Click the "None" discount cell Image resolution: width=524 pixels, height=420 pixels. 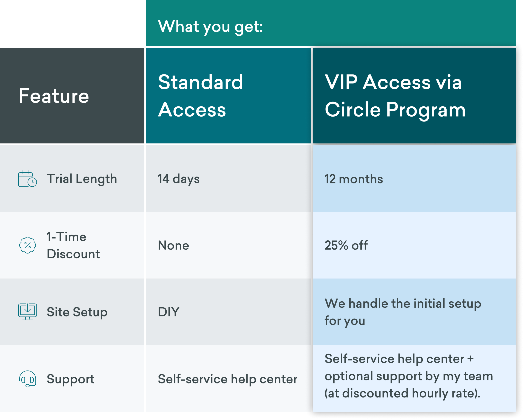pos(174,245)
